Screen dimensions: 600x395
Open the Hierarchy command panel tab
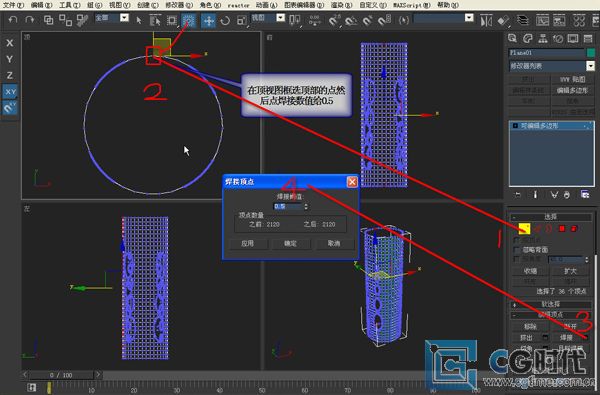click(543, 38)
